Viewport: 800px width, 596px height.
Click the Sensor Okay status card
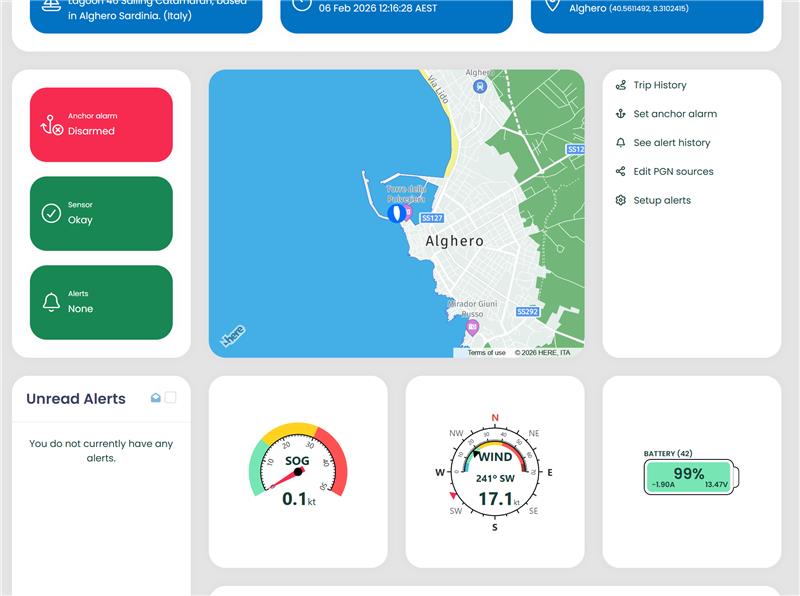[x=100, y=211]
